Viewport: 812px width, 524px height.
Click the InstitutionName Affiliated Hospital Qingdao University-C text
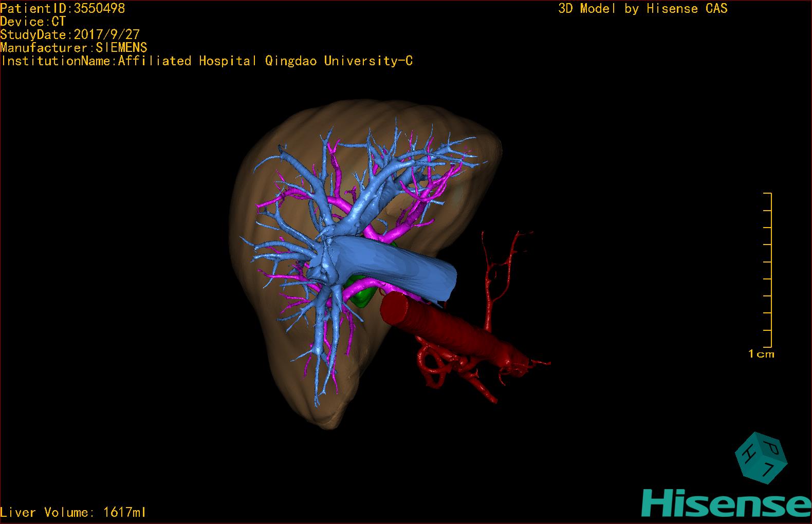[207, 61]
